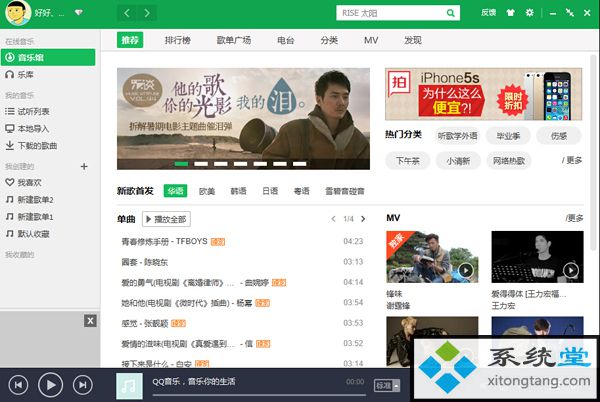Screen dimensions: 600x402
Task: Click previous track button
Action: coord(18,385)
